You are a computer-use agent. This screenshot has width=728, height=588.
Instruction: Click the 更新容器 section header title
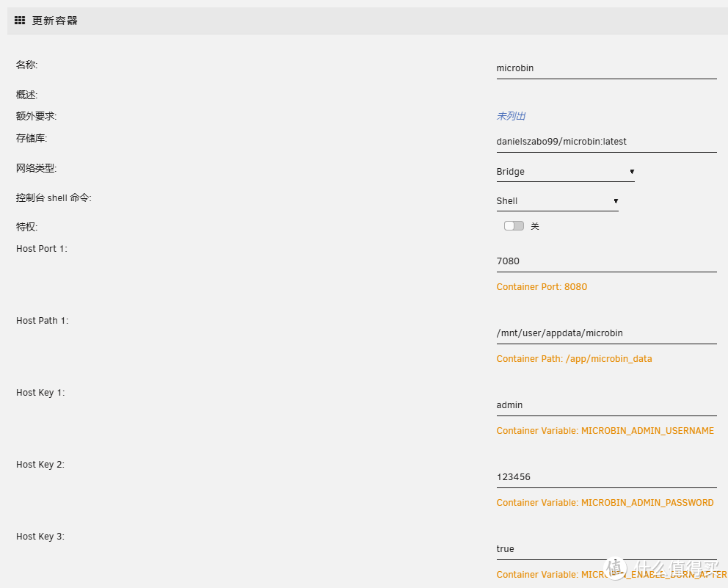pyautogui.click(x=54, y=21)
